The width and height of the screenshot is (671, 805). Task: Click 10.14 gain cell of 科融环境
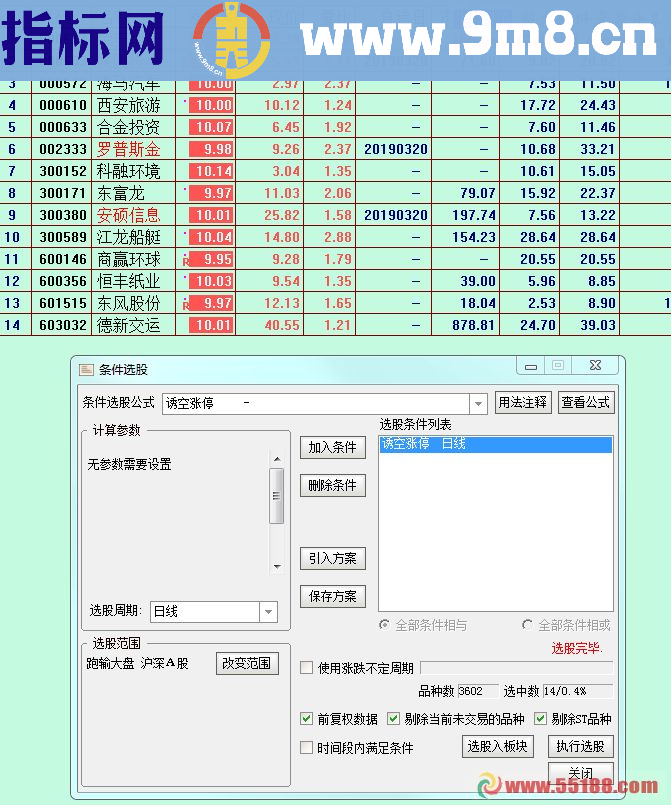[212, 171]
